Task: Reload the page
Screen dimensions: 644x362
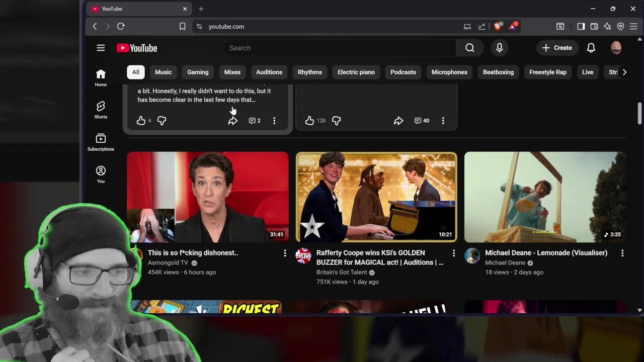Action: pyautogui.click(x=121, y=26)
